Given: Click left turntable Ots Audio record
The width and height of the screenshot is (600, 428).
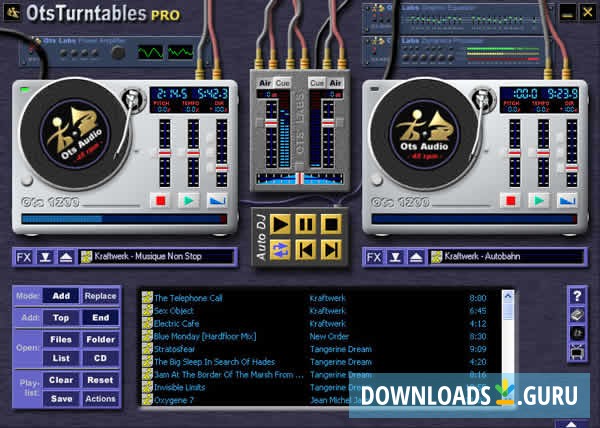Looking at the screenshot, I should click(75, 133).
